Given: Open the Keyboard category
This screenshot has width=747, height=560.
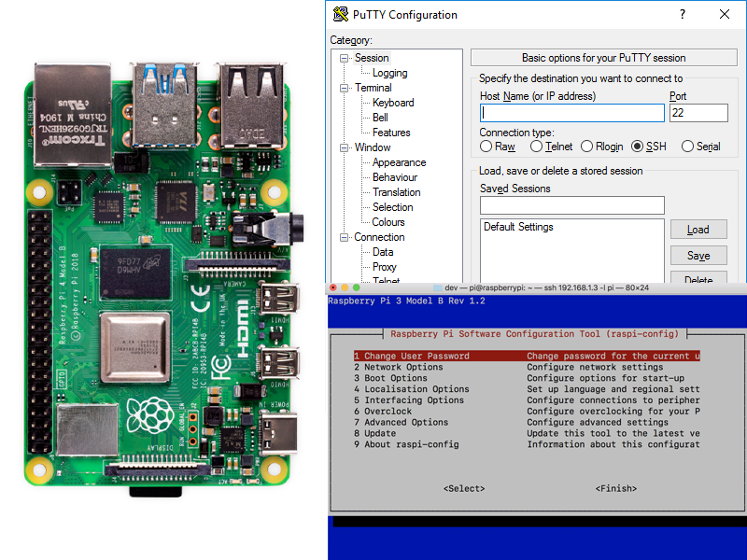Looking at the screenshot, I should point(393,103).
